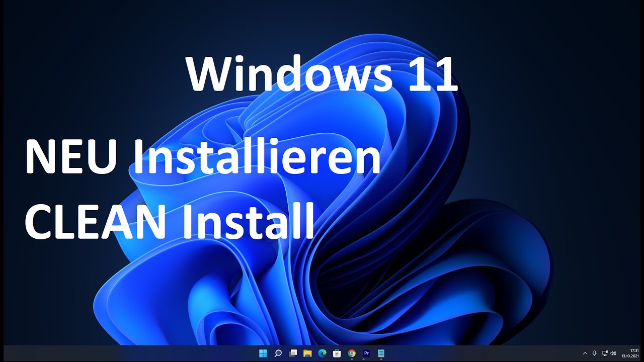Expand hidden system tray icons chevron

pos(585,353)
